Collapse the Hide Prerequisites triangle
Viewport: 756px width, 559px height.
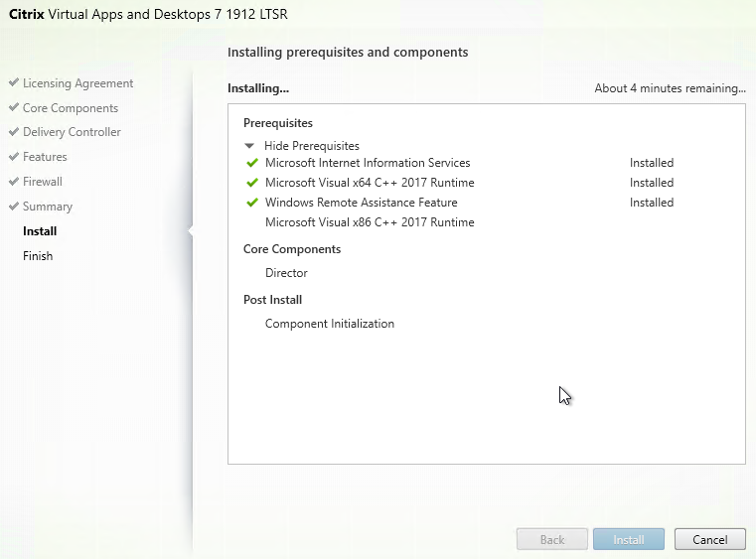point(250,146)
